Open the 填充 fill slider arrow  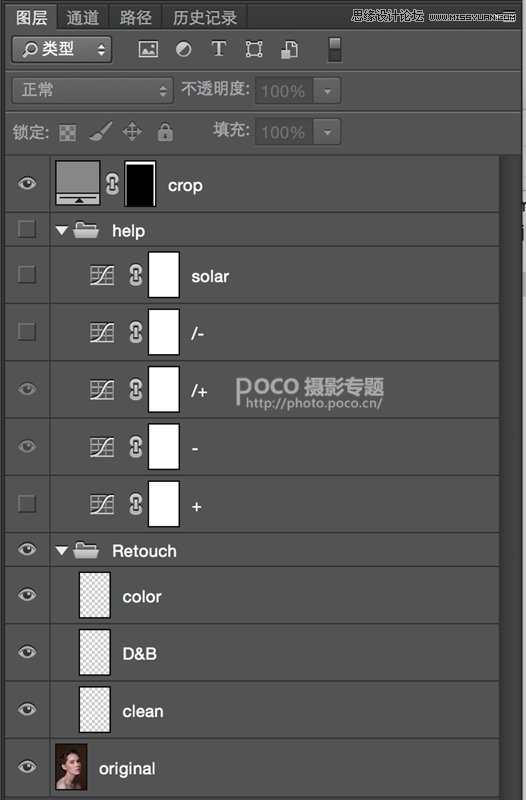(327, 132)
